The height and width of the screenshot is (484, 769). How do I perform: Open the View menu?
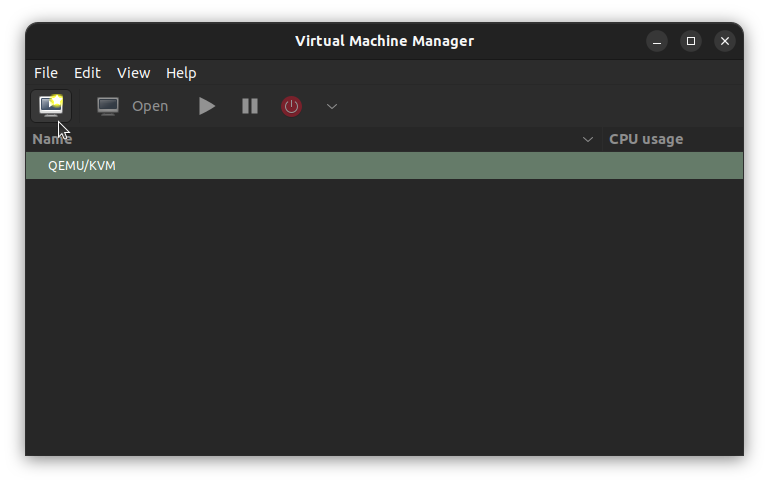(133, 73)
